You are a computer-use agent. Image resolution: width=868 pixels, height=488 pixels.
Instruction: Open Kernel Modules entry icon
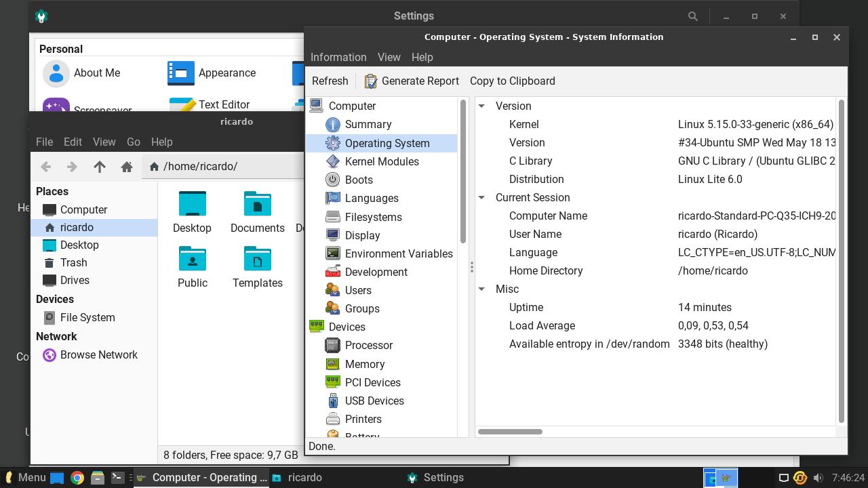(332, 161)
